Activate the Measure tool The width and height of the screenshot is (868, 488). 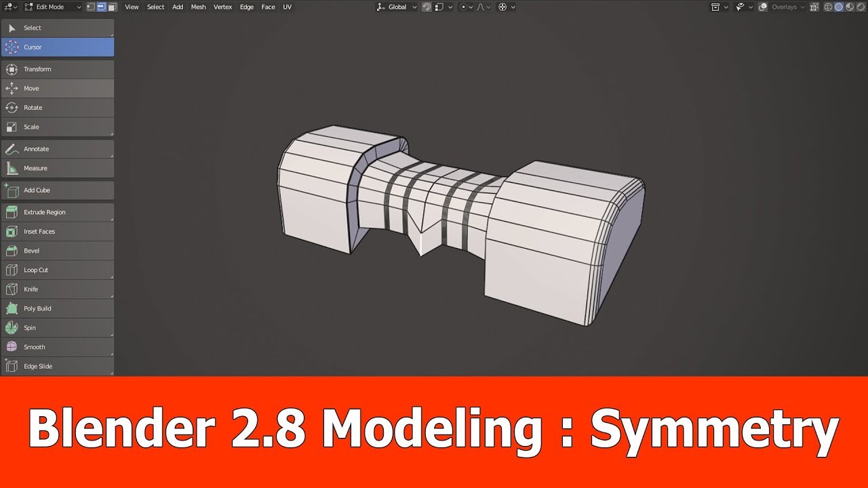[58, 168]
